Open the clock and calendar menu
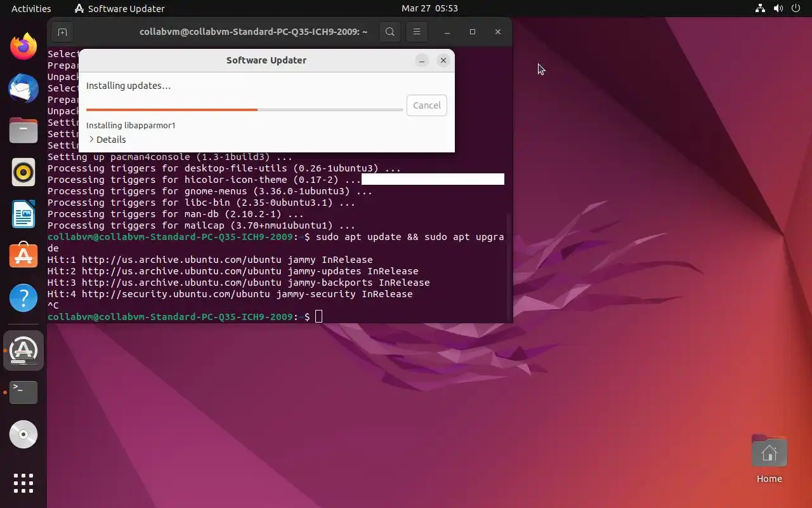This screenshot has height=508, width=812. pos(429,8)
